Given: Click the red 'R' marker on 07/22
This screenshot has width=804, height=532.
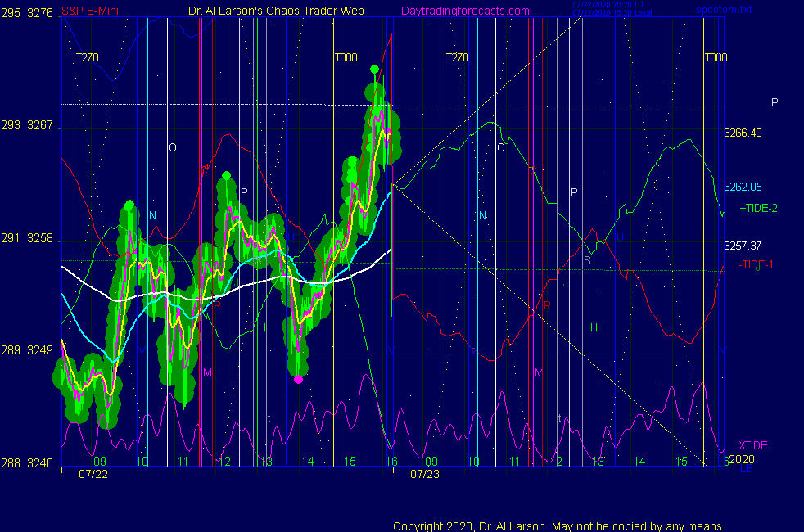Looking at the screenshot, I should [217, 306].
